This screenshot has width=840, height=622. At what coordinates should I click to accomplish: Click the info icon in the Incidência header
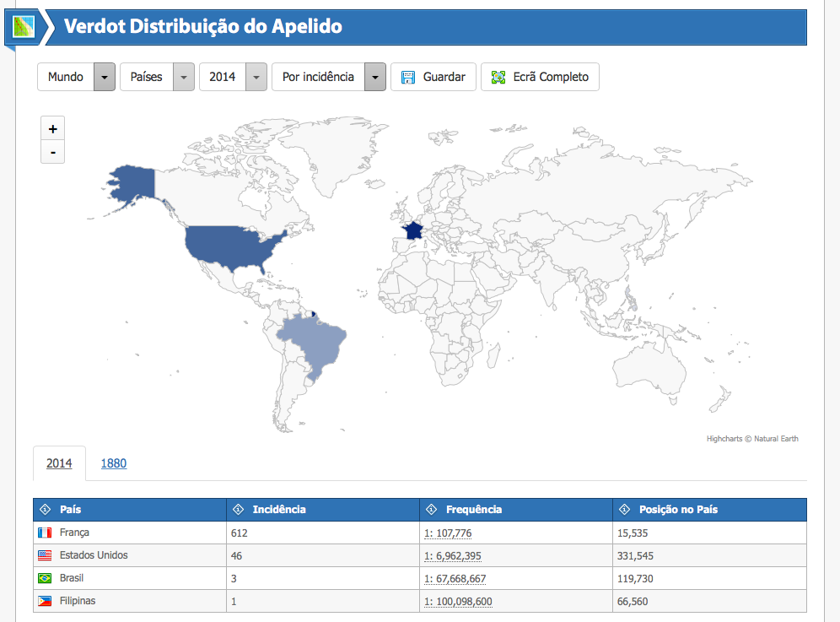point(239,510)
